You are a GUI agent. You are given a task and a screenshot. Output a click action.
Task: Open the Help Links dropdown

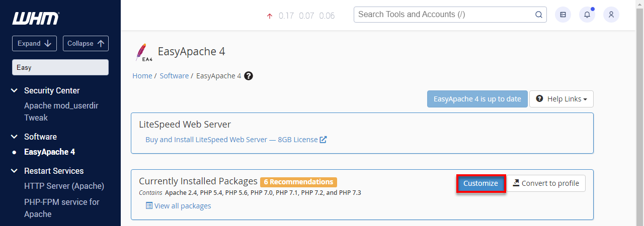pos(561,99)
